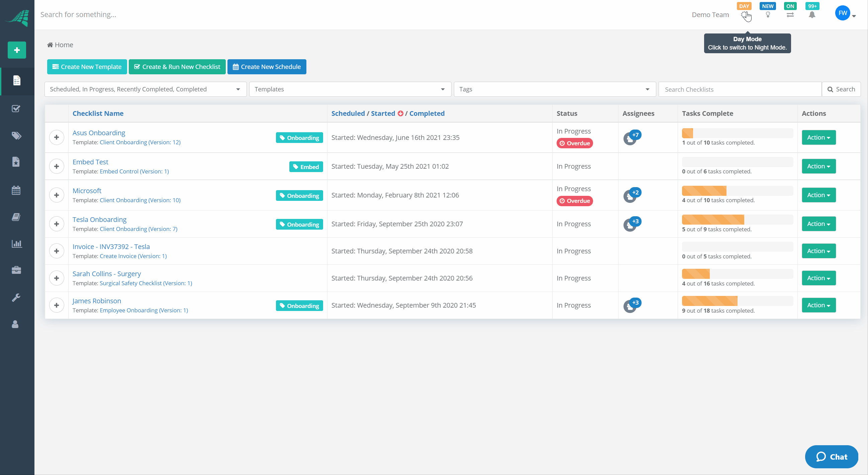Image resolution: width=868 pixels, height=475 pixels.
Task: Expand the Microsoft row
Action: click(x=57, y=195)
